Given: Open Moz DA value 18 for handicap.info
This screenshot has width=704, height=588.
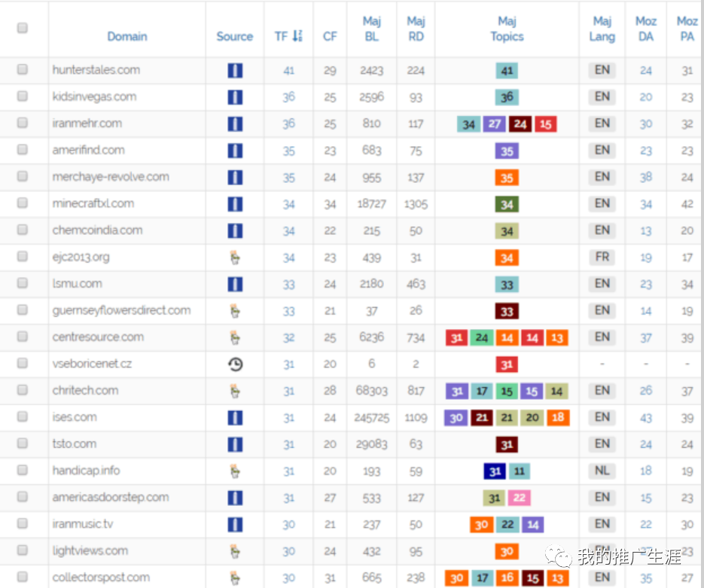Looking at the screenshot, I should tap(646, 471).
